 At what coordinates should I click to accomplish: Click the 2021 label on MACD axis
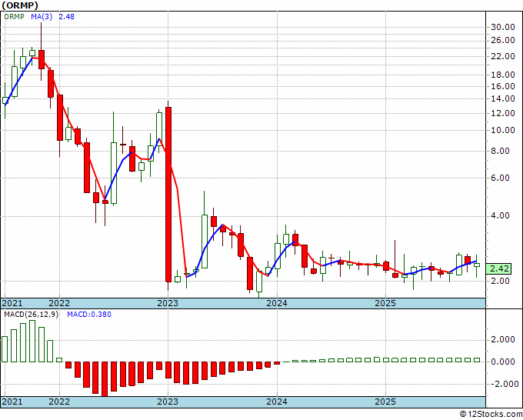(x=12, y=402)
